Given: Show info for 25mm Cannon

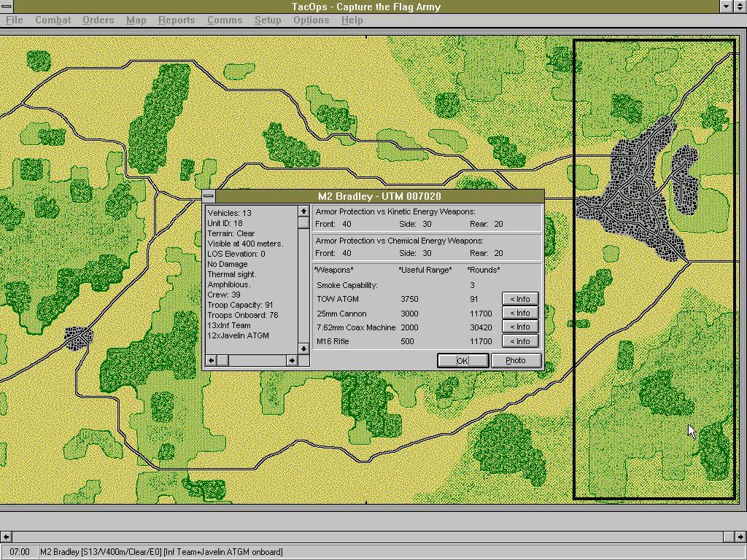Looking at the screenshot, I should point(520,313).
